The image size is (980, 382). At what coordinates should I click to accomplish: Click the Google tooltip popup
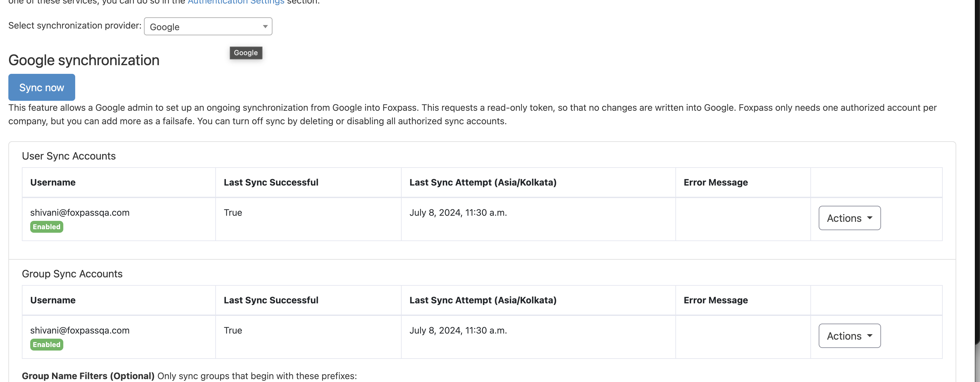[246, 53]
